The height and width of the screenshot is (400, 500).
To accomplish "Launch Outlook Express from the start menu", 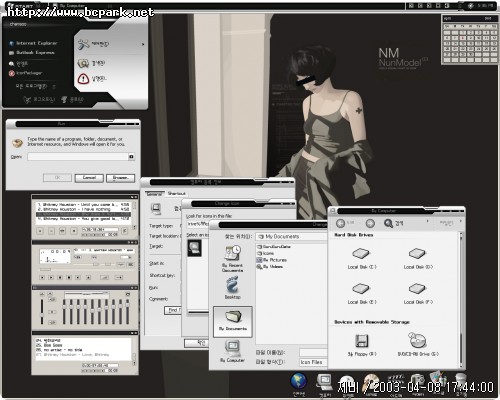I will [x=32, y=53].
